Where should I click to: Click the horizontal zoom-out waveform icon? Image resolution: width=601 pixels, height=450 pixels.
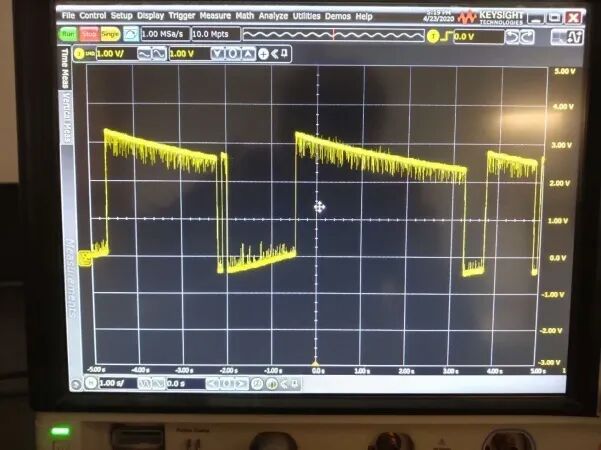coord(145,383)
